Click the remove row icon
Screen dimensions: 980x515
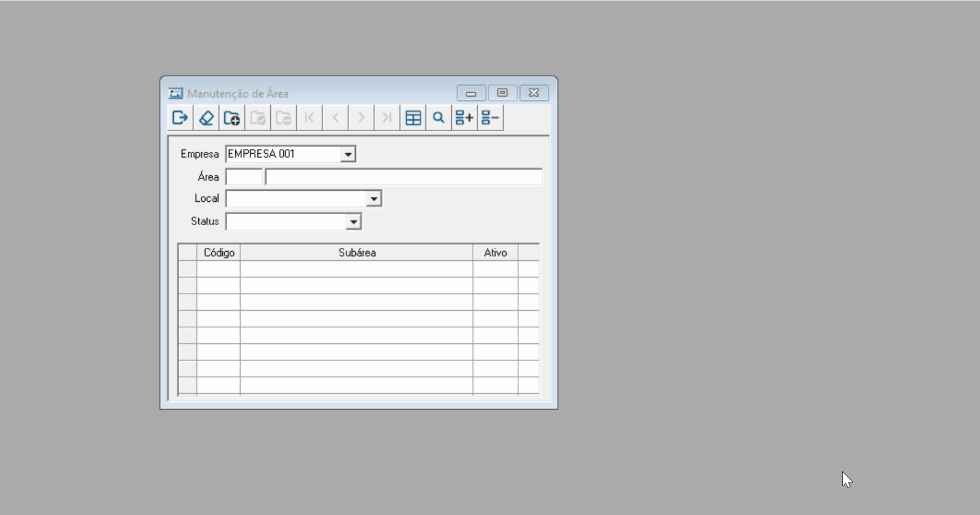point(491,118)
